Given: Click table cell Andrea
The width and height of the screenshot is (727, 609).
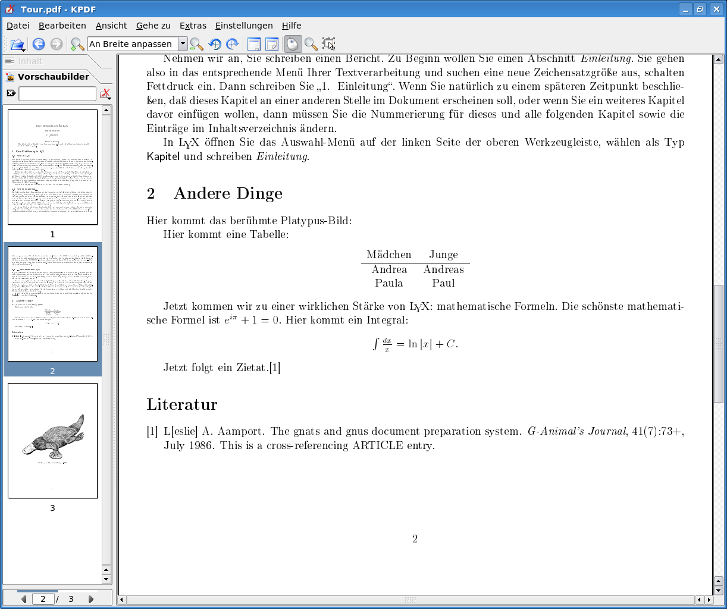Looking at the screenshot, I should click(389, 269).
